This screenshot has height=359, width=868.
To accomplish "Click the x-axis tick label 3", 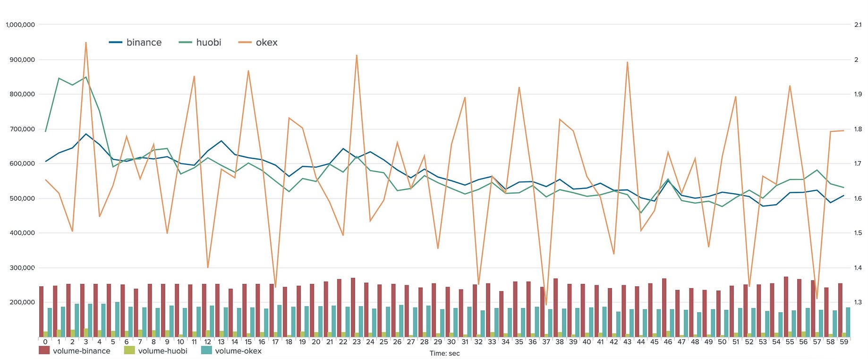I will click(x=85, y=342).
